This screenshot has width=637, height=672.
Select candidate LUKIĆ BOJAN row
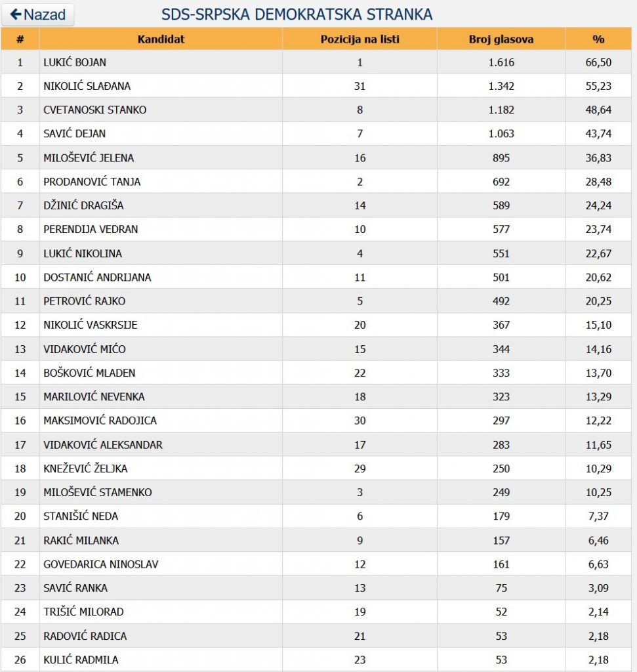coord(316,62)
